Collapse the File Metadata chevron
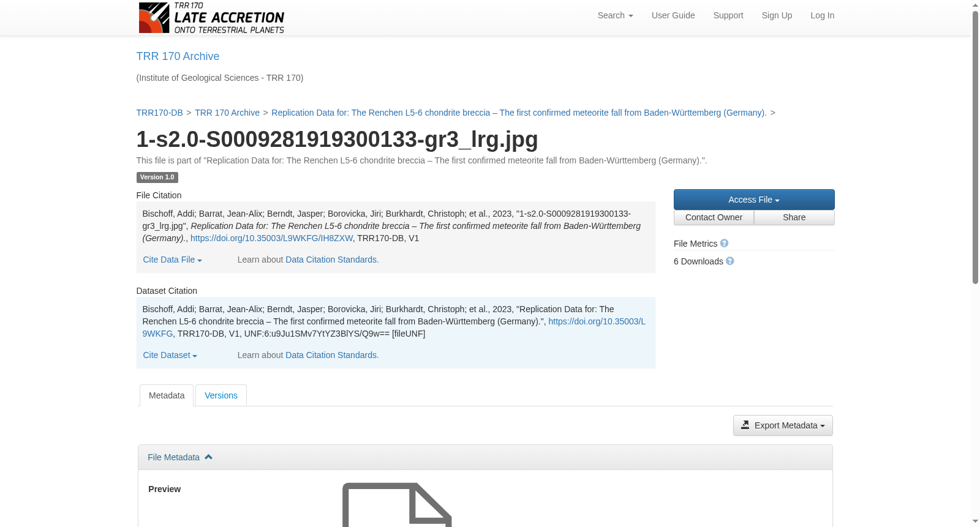The image size is (980, 527). point(208,457)
